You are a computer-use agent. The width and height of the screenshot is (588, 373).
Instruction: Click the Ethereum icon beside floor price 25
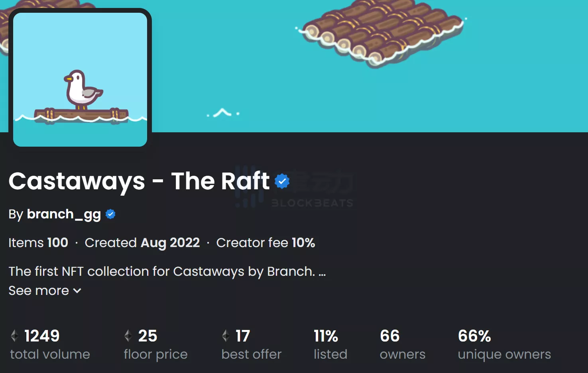128,336
